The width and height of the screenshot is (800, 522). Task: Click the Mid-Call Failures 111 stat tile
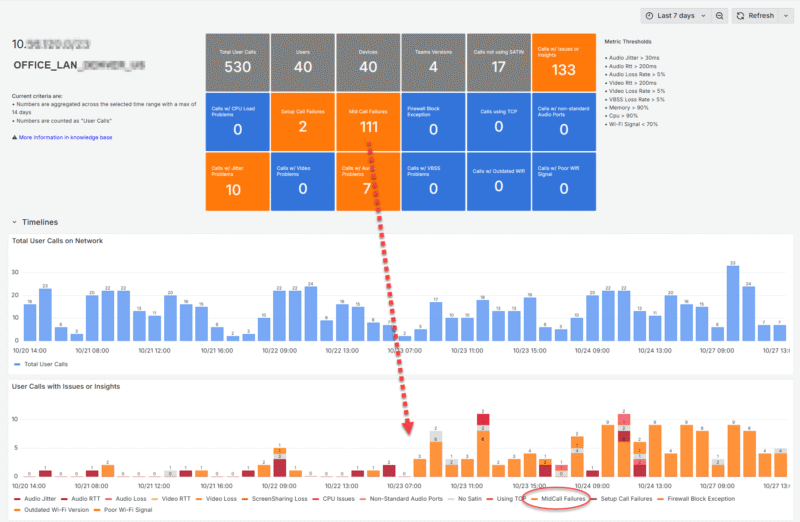click(x=367, y=121)
